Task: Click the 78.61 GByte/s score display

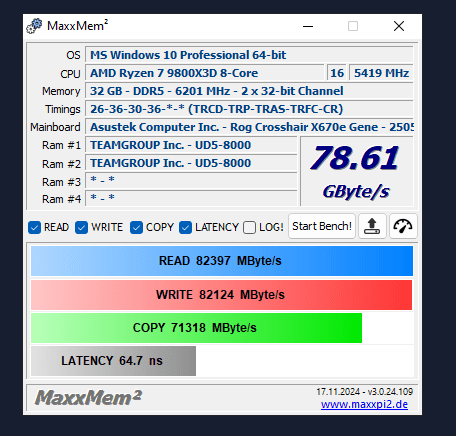Action: click(357, 172)
